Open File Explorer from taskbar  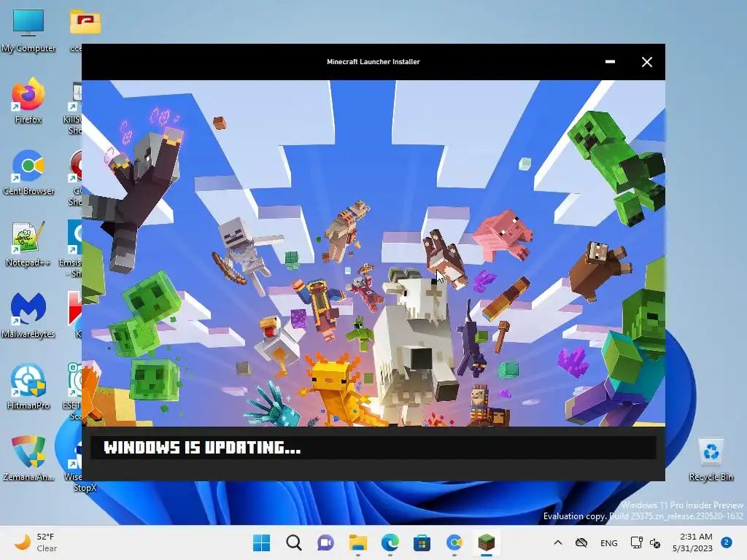coord(357,542)
